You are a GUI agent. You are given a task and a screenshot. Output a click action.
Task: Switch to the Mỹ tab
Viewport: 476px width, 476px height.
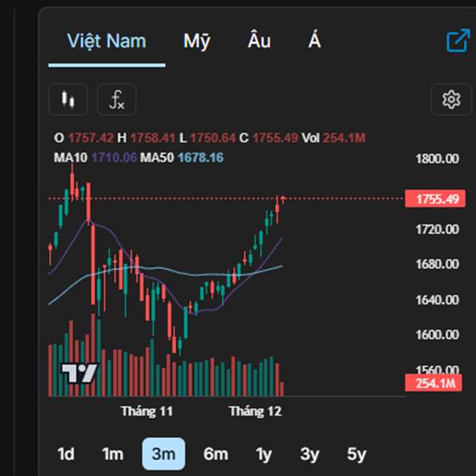(197, 41)
